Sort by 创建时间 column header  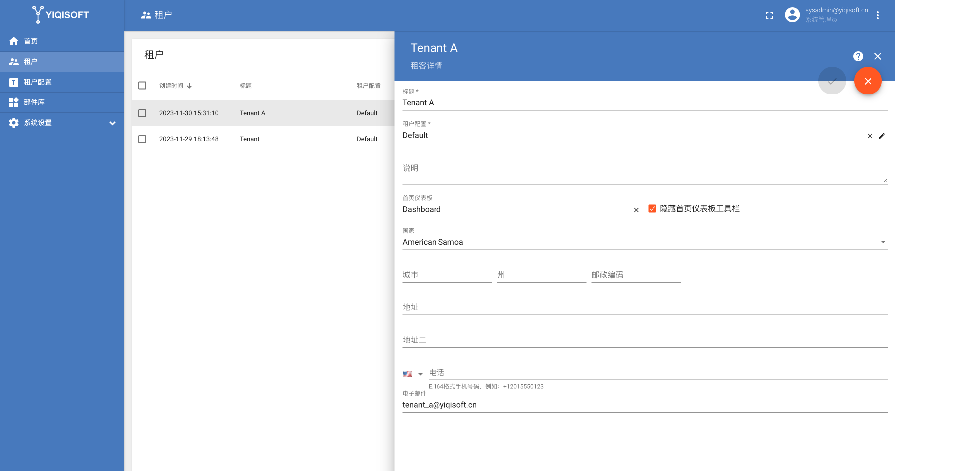pyautogui.click(x=171, y=86)
